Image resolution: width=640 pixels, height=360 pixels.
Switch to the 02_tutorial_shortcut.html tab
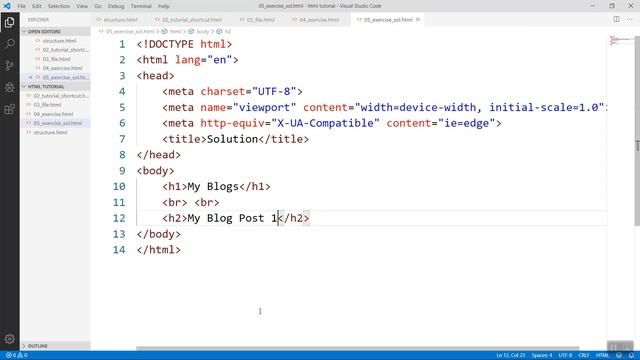pos(192,20)
